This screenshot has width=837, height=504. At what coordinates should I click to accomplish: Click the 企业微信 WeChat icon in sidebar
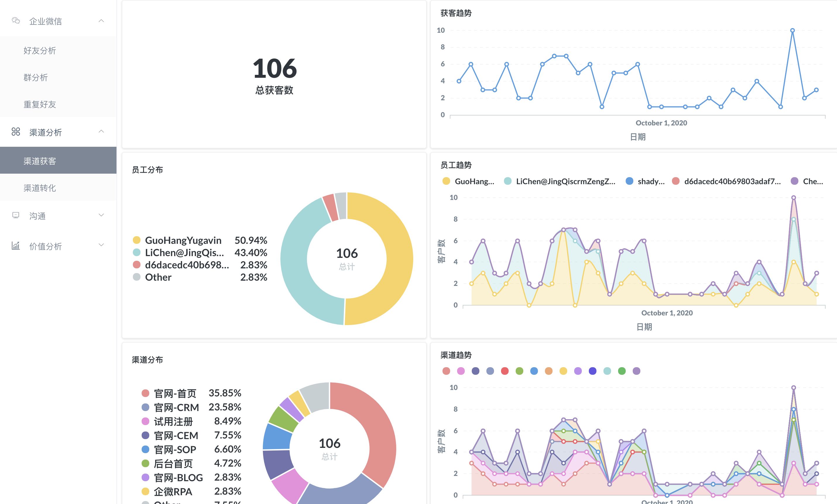[16, 21]
